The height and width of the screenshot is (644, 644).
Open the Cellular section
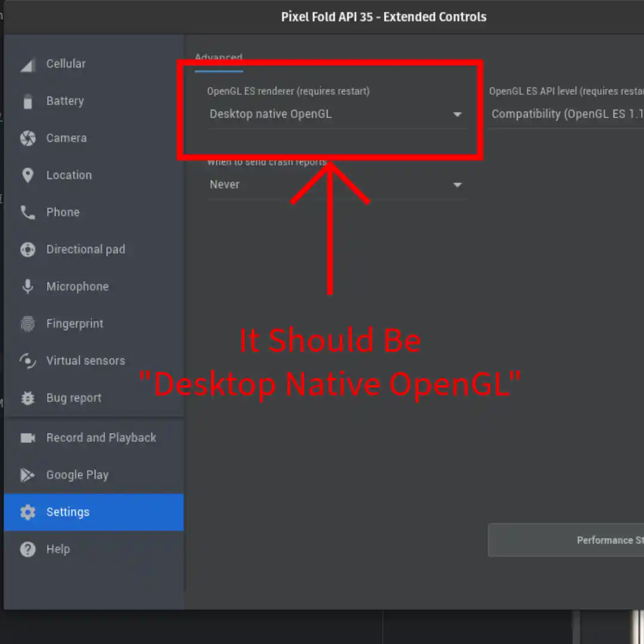click(x=94, y=64)
